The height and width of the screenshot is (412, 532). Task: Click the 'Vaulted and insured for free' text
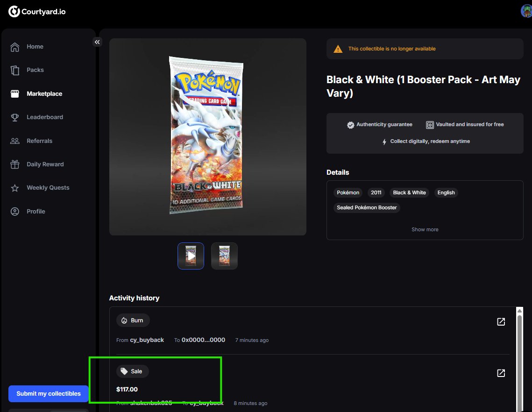pos(469,125)
